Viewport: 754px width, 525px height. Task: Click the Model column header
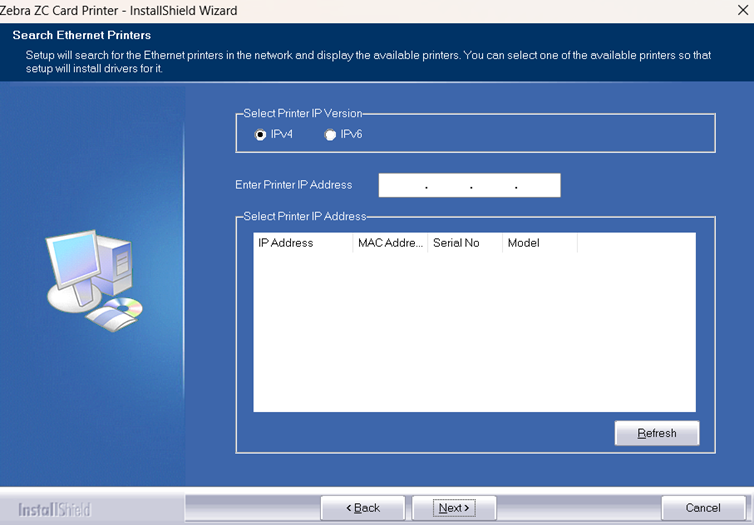click(x=540, y=243)
